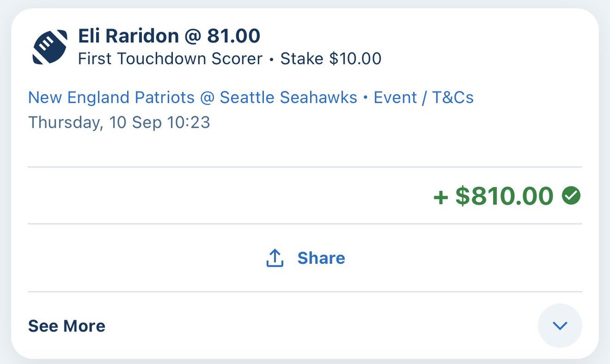Viewport: 610px width, 364px height.
Task: Open the Event / T&Cs link
Action: (423, 98)
